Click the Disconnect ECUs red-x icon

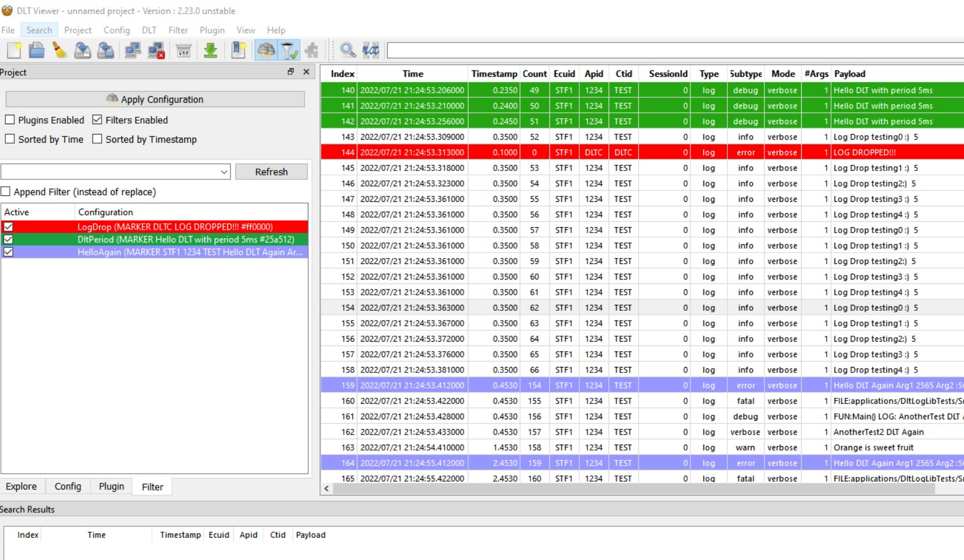click(x=156, y=50)
